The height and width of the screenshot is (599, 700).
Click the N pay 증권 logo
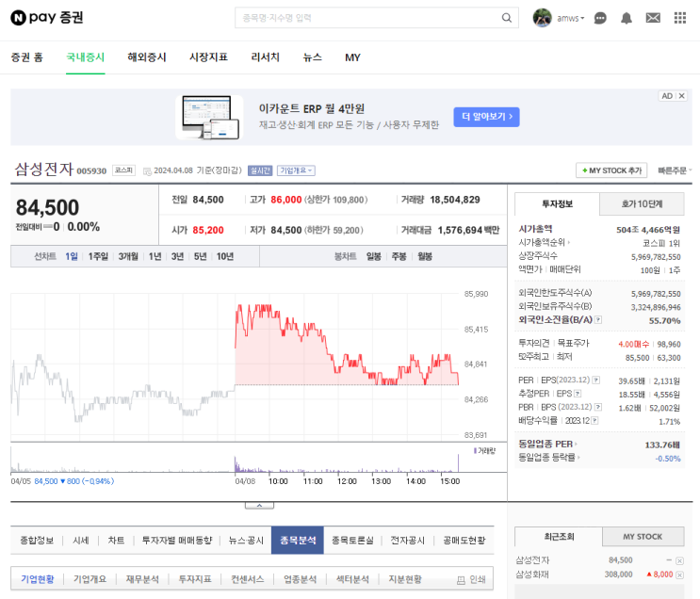[x=47, y=17]
